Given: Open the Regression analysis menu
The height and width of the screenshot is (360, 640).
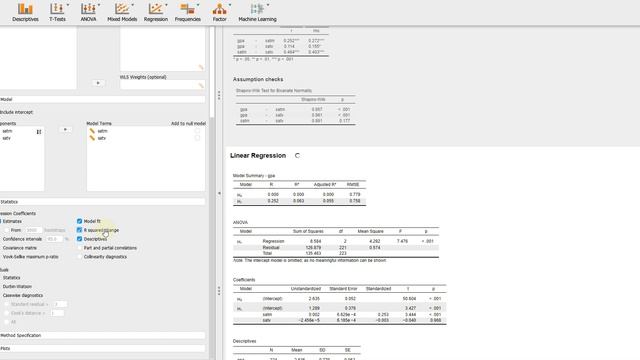Looking at the screenshot, I should 156,12.
